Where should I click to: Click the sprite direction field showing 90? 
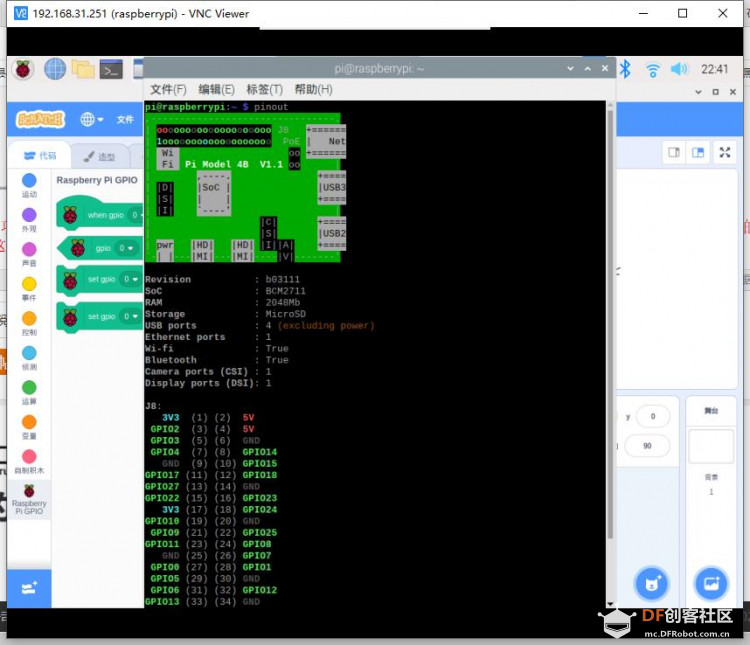(647, 446)
